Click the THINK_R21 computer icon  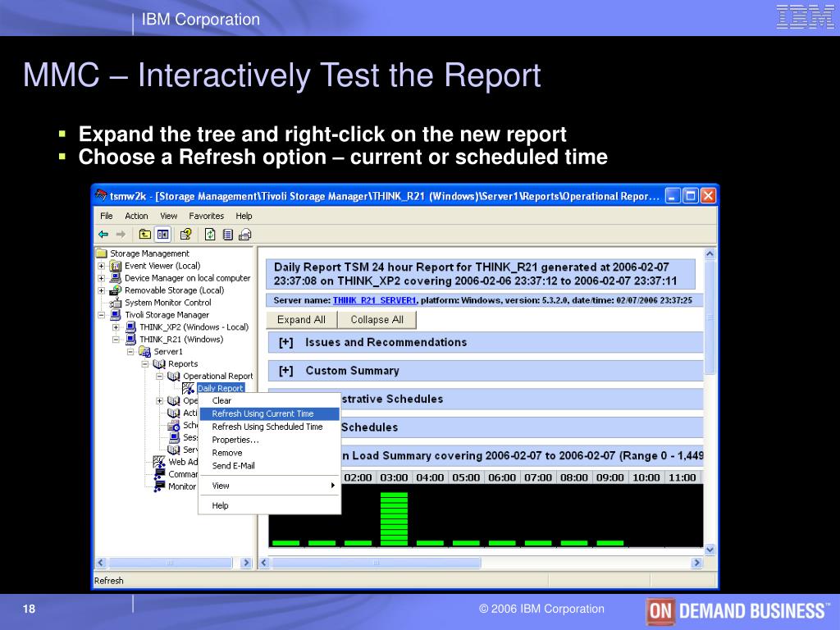pos(130,339)
